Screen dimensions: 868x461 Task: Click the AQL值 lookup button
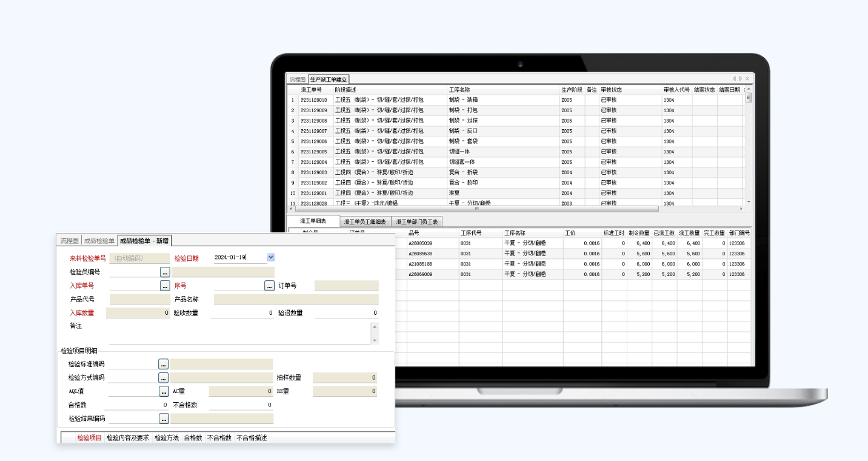tap(163, 391)
